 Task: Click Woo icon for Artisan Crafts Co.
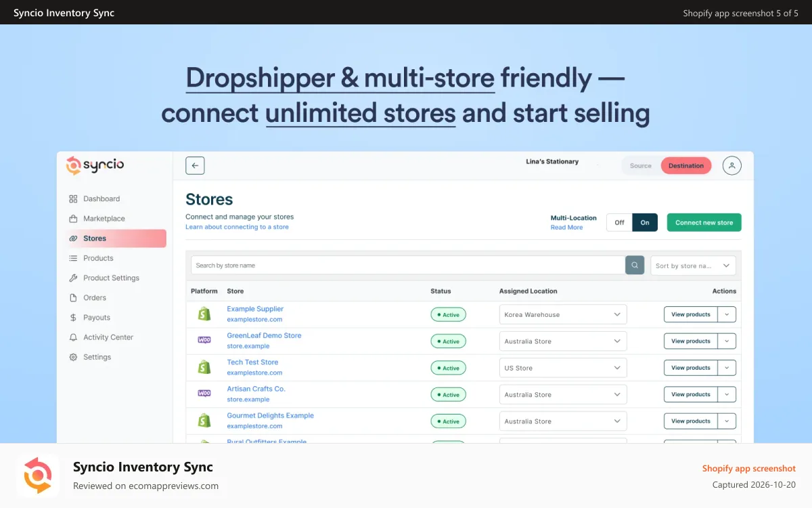(x=204, y=393)
